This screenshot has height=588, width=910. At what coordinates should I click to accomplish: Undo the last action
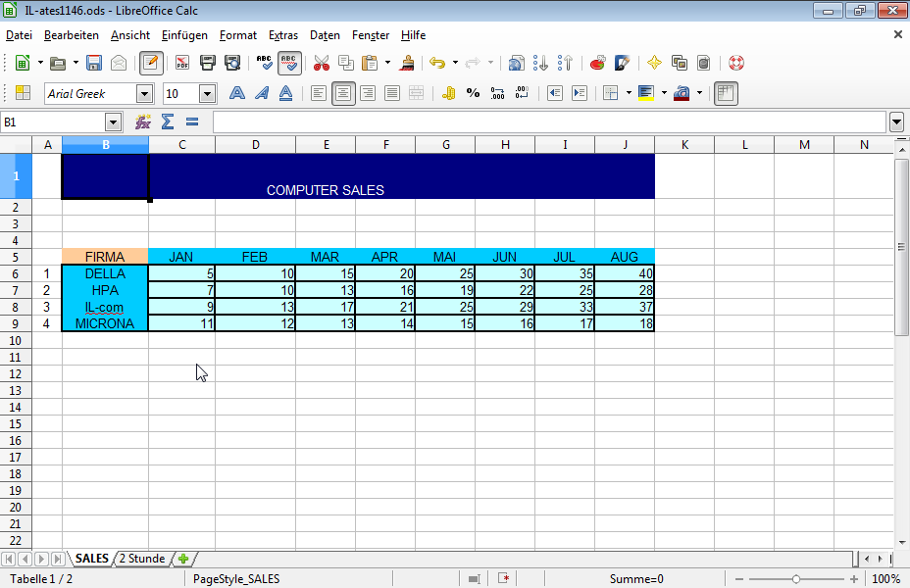[x=437, y=63]
